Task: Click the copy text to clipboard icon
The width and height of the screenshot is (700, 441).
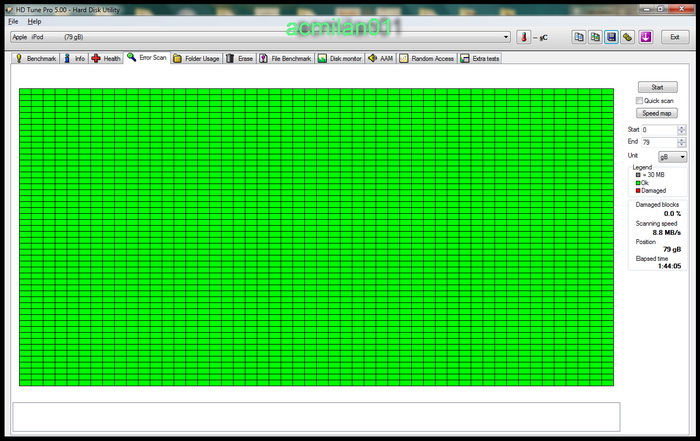Action: point(579,37)
